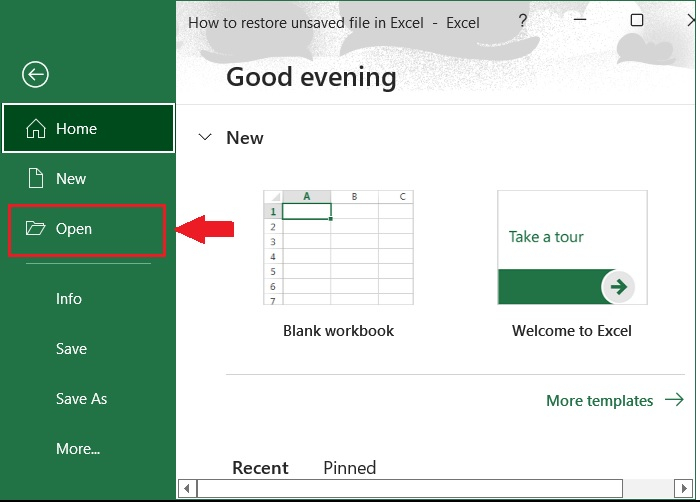
Task: Create a Blank workbook from thumbnail
Action: tap(338, 247)
